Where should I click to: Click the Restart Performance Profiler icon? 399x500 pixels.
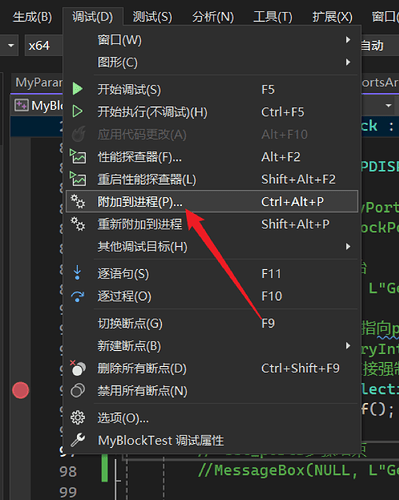pyautogui.click(x=78, y=179)
